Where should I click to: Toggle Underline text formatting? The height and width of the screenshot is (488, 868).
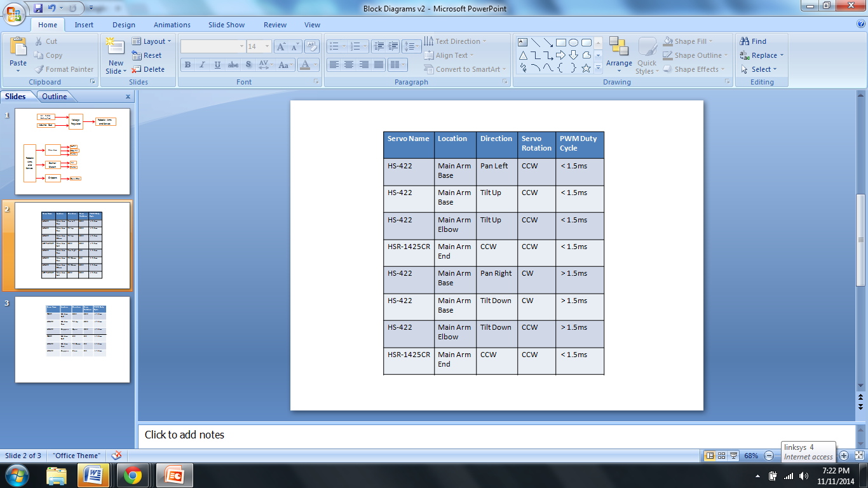218,65
